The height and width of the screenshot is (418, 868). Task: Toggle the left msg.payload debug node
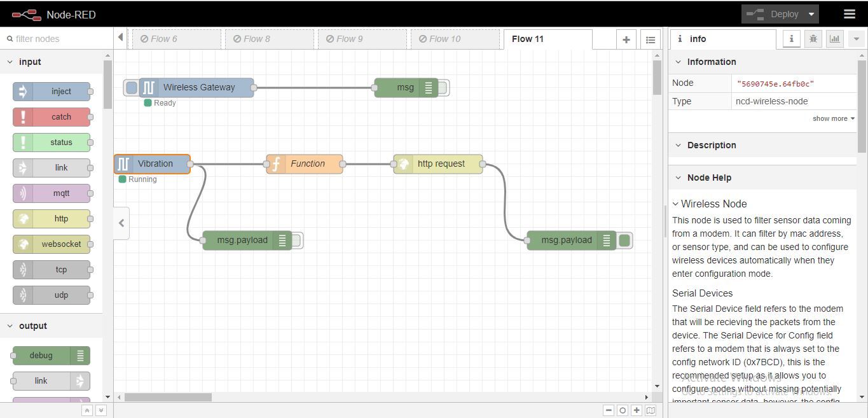[x=296, y=240]
